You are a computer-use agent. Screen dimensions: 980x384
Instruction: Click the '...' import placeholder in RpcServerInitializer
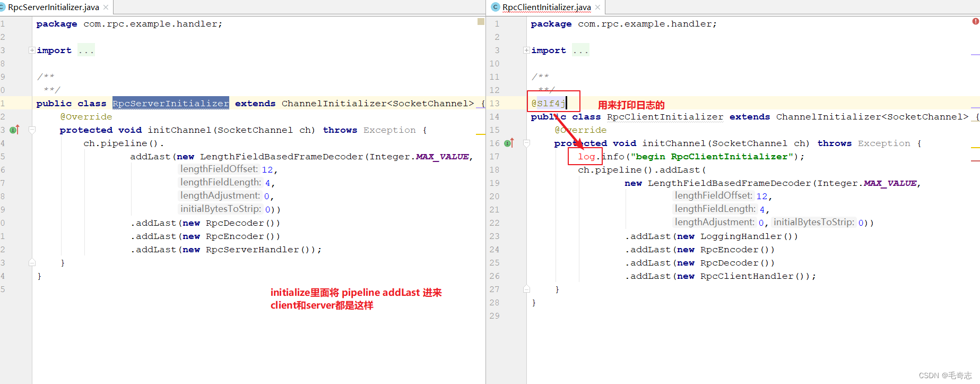(x=86, y=50)
